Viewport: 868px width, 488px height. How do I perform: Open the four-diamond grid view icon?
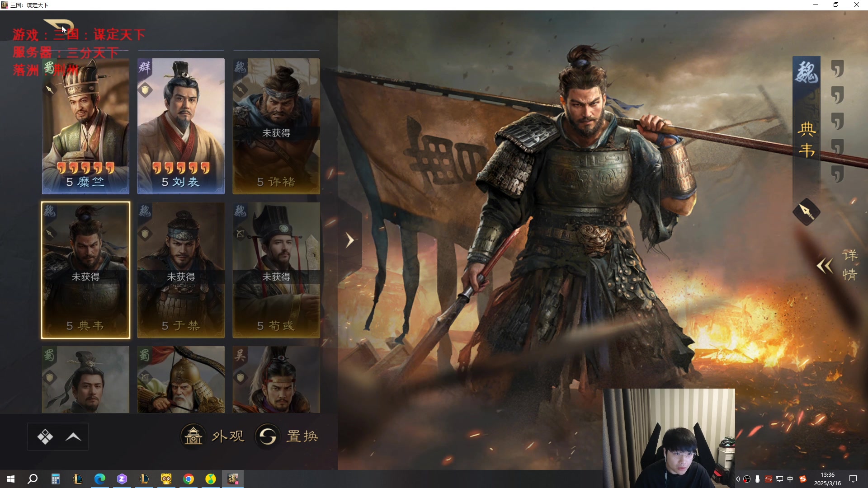tap(45, 437)
